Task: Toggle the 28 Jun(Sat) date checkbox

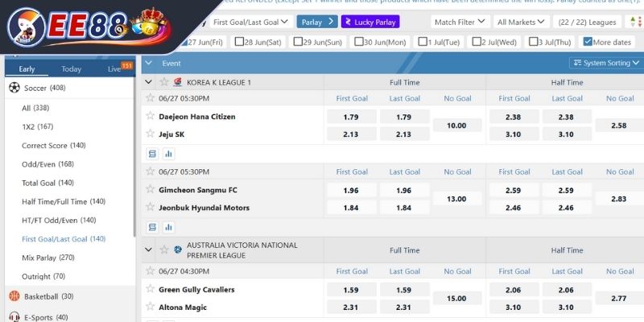Action: pos(239,42)
